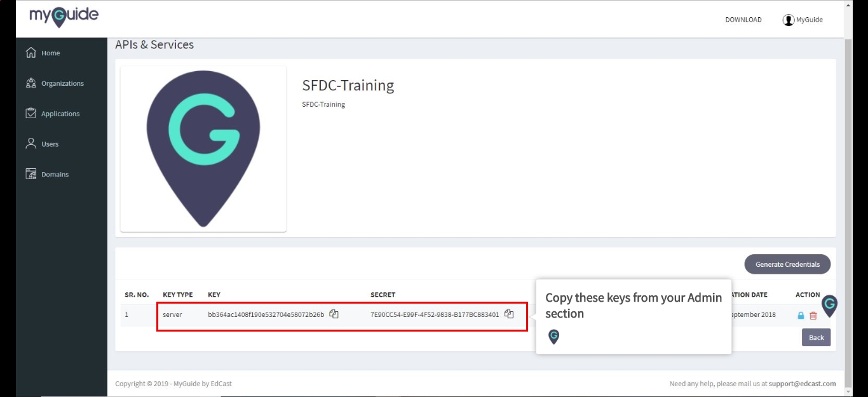Image resolution: width=868 pixels, height=397 pixels.
Task: Delete the credential with red trash icon
Action: (813, 316)
